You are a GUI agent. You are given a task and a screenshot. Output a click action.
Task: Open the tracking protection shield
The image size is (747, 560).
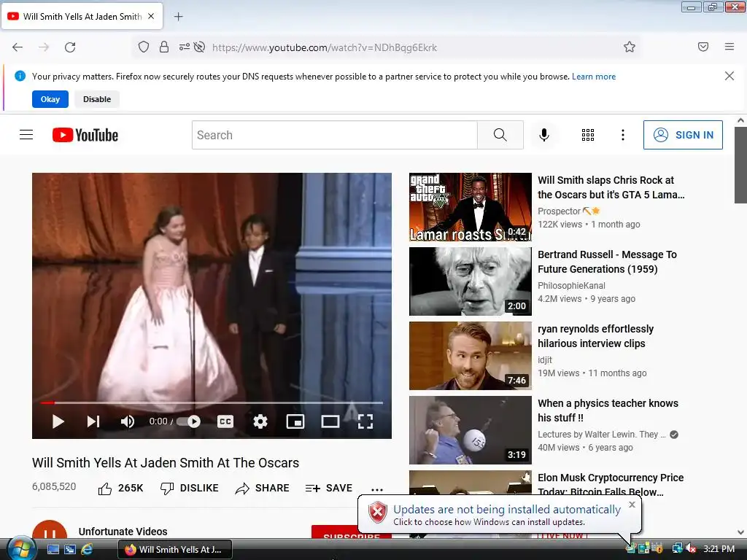click(x=144, y=47)
